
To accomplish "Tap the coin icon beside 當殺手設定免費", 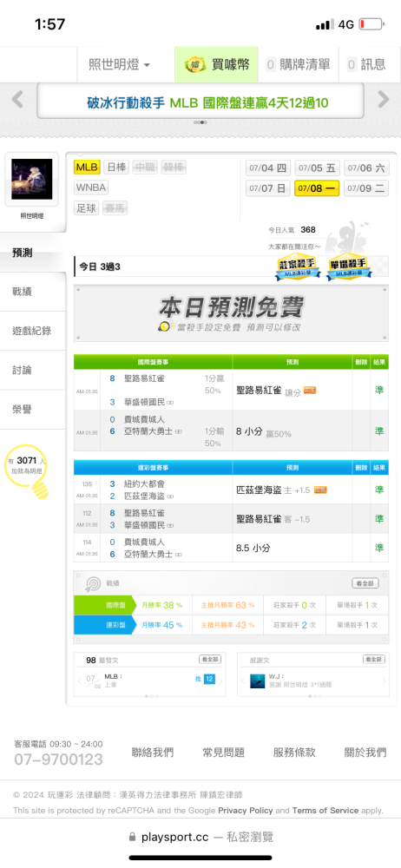I will [163, 326].
